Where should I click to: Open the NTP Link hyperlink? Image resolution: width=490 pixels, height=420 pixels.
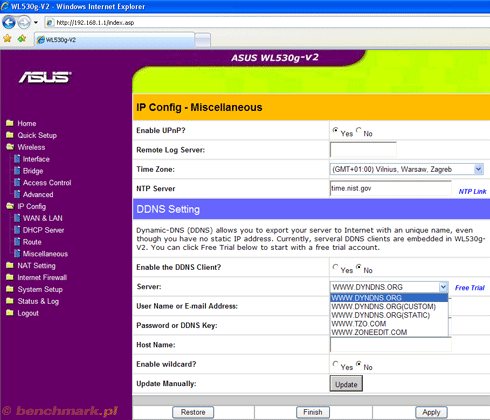click(x=472, y=191)
